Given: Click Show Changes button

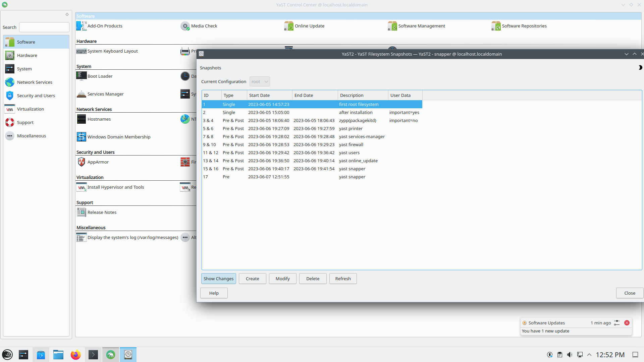Looking at the screenshot, I should pyautogui.click(x=219, y=279).
